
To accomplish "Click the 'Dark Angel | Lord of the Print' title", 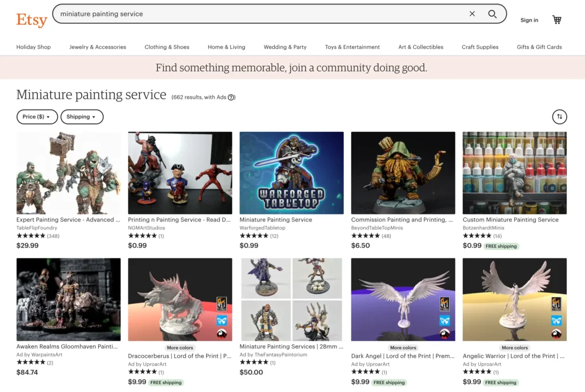I will (x=403, y=356).
